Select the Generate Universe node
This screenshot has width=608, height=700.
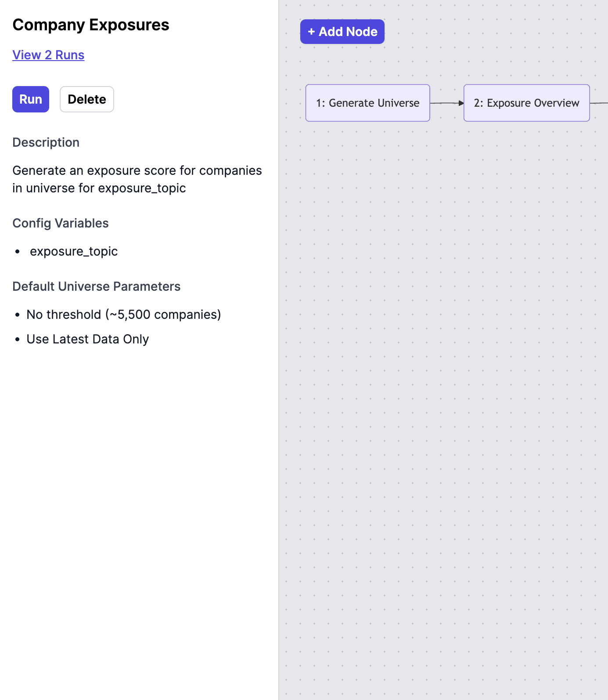coord(367,103)
